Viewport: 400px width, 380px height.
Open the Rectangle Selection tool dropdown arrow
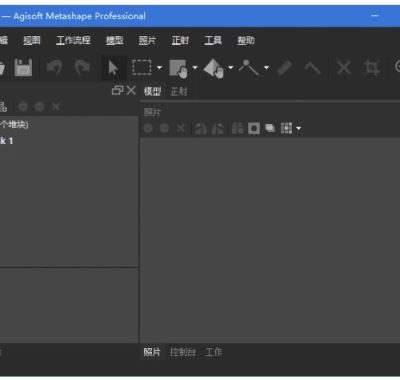click(x=159, y=68)
